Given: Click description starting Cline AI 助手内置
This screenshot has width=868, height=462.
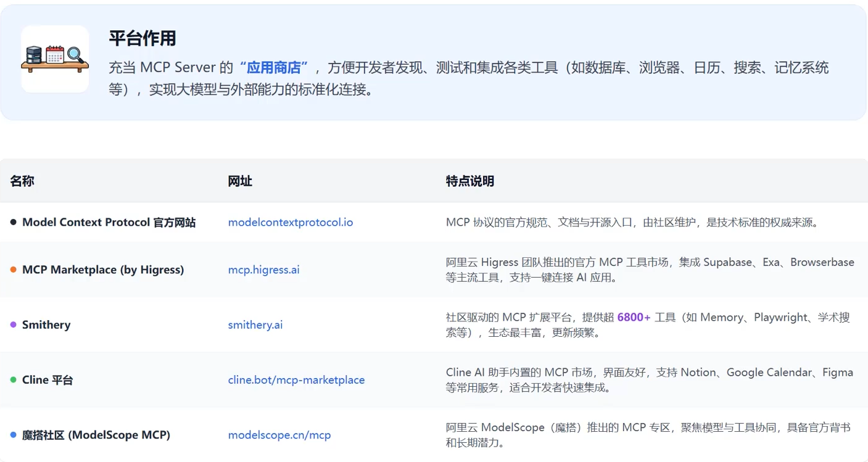Looking at the screenshot, I should [x=650, y=380].
